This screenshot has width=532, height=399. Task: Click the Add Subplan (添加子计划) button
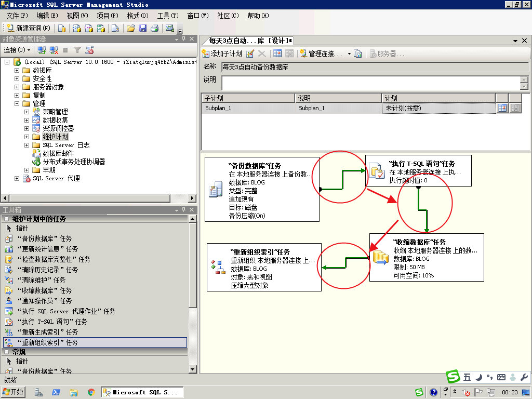pos(222,54)
